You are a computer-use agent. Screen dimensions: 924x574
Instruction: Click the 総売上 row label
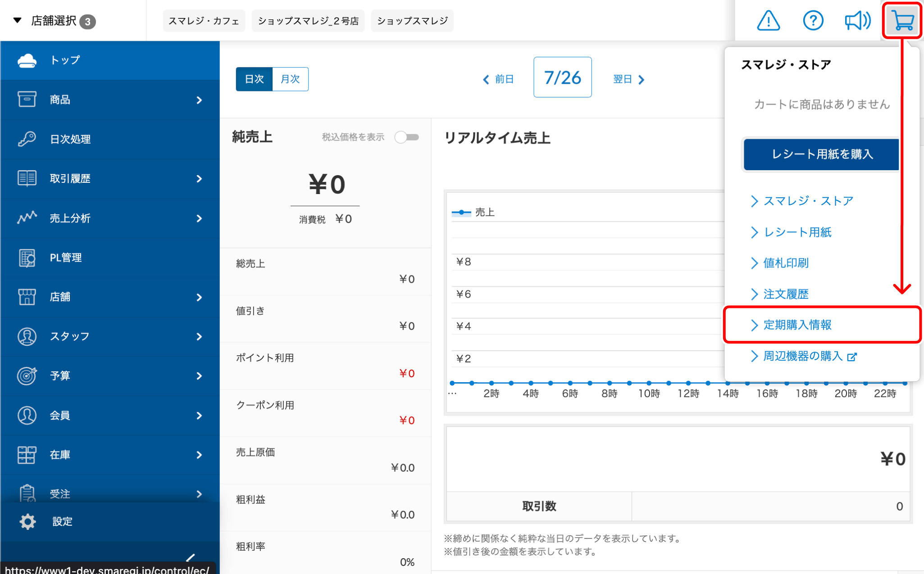(250, 264)
